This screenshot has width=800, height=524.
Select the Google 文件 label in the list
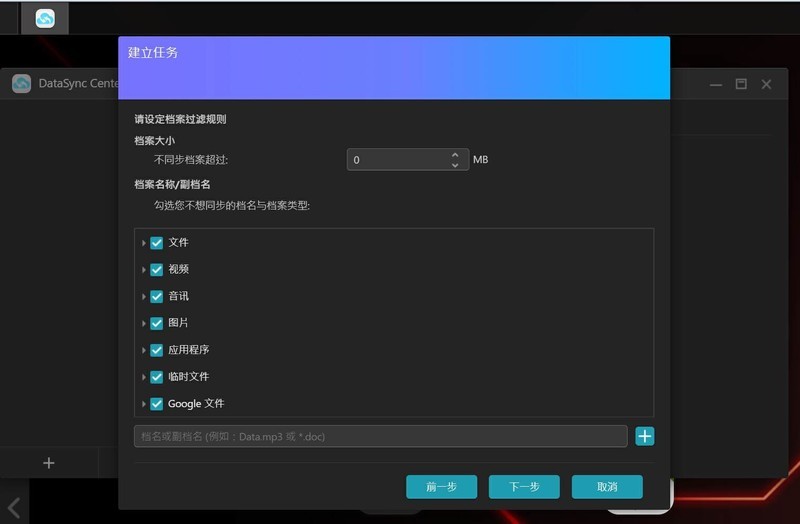[x=196, y=404]
